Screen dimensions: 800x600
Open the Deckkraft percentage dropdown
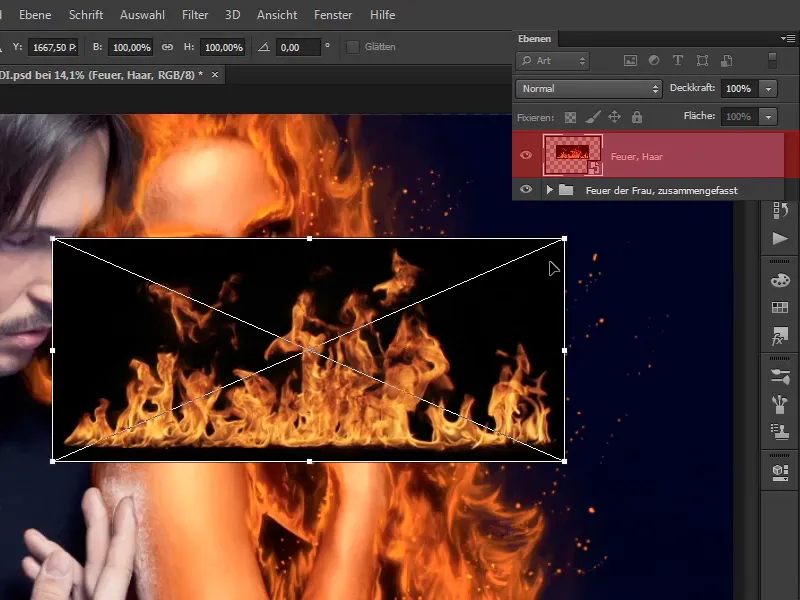click(768, 88)
